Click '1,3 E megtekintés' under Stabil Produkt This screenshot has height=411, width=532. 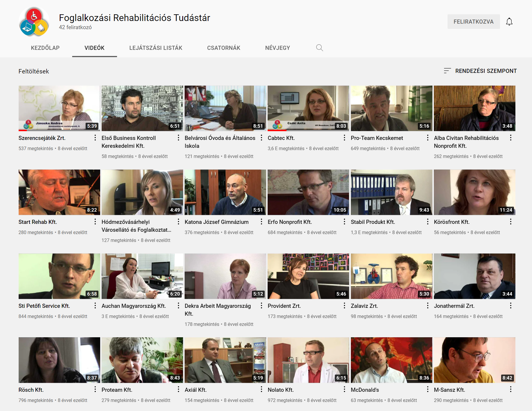[x=369, y=232]
